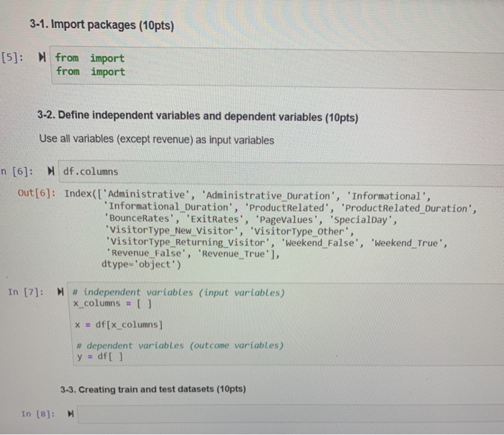Viewport: 504px width, 435px height.
Task: Click inside the empty cell 8 input
Action: click(x=291, y=414)
